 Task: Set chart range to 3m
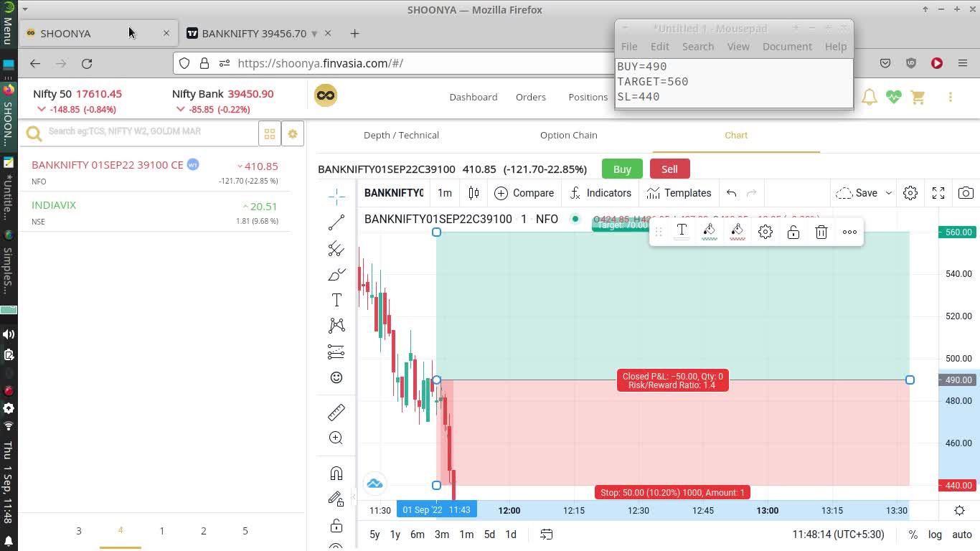click(x=442, y=534)
